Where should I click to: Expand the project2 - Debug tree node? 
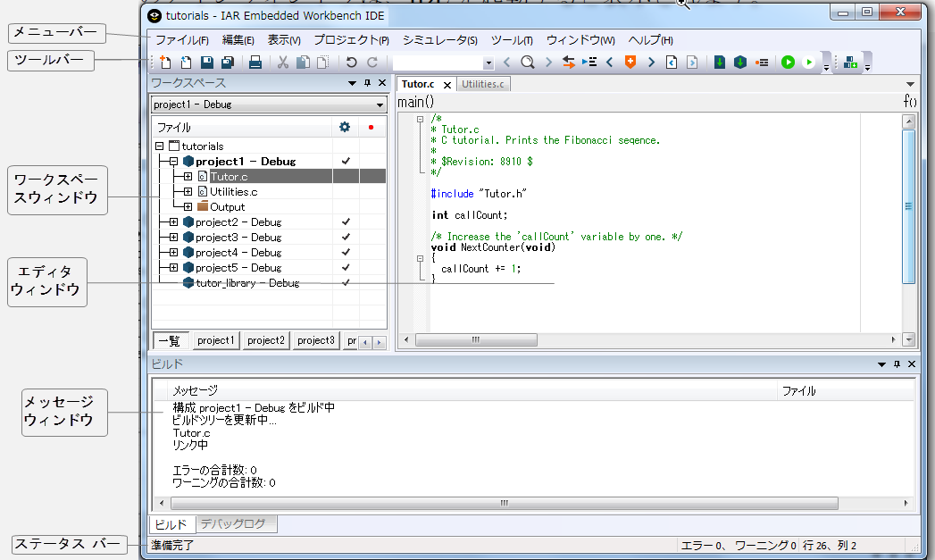coord(173,222)
